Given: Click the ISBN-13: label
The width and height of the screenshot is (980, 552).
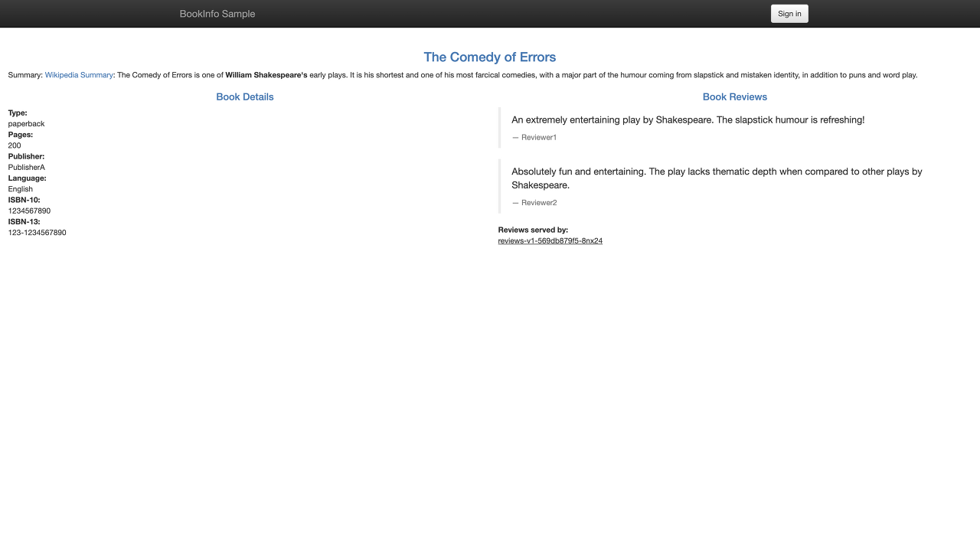Looking at the screenshot, I should coord(24,221).
